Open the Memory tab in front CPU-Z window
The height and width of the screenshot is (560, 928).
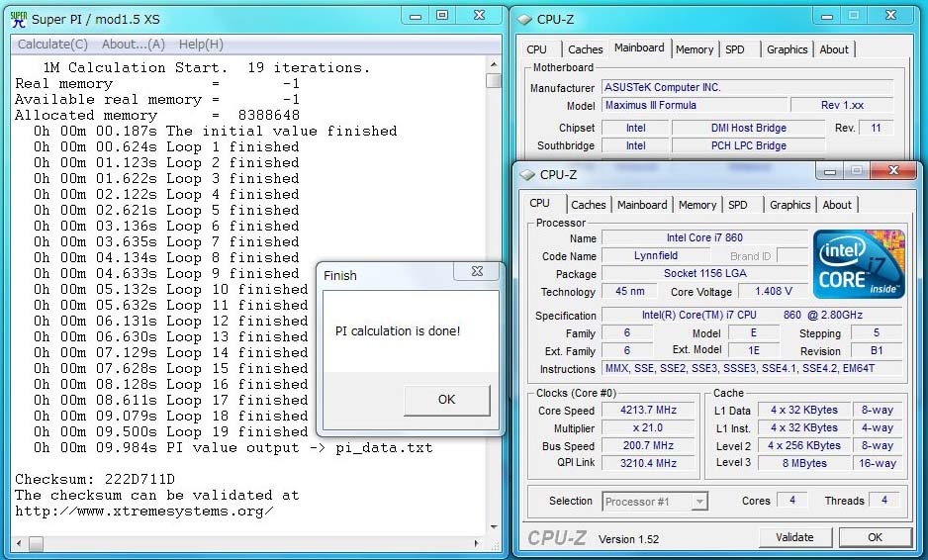(697, 205)
